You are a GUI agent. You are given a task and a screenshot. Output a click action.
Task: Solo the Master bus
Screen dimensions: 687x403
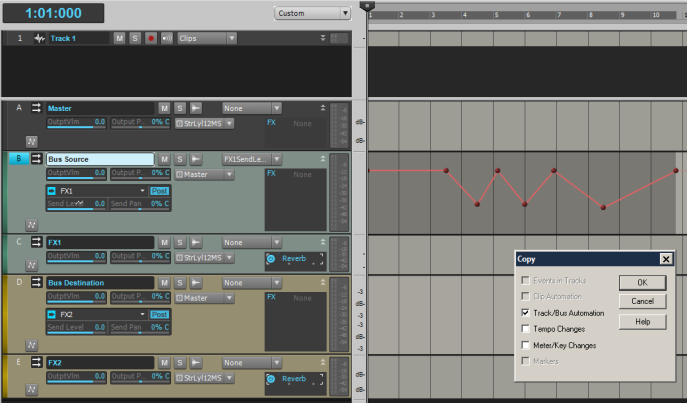[x=180, y=108]
